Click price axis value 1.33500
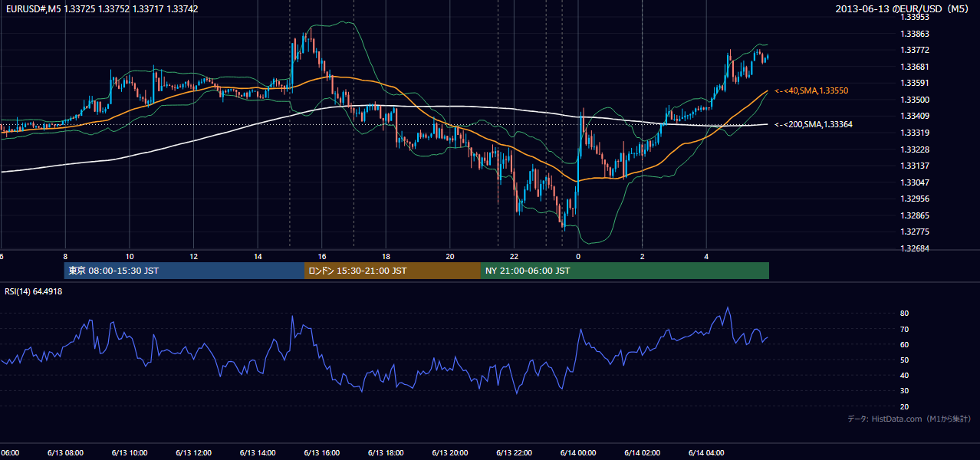Image resolution: width=980 pixels, height=460 pixels. [915, 100]
